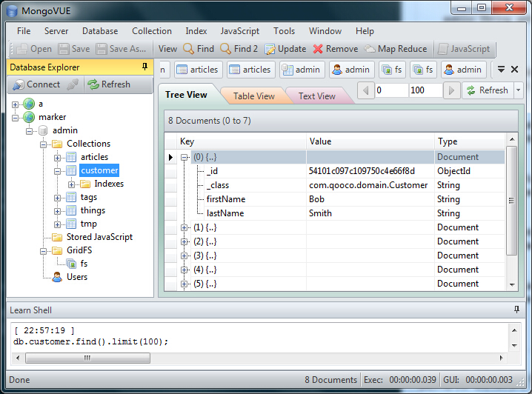Close the active document tab
This screenshot has width=532, height=394.
(514, 70)
